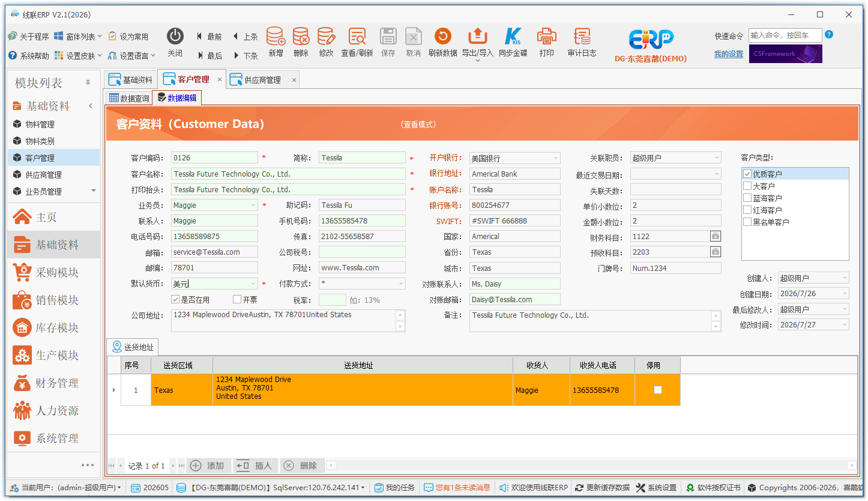Switch to the 数据查询 tab

coord(129,99)
